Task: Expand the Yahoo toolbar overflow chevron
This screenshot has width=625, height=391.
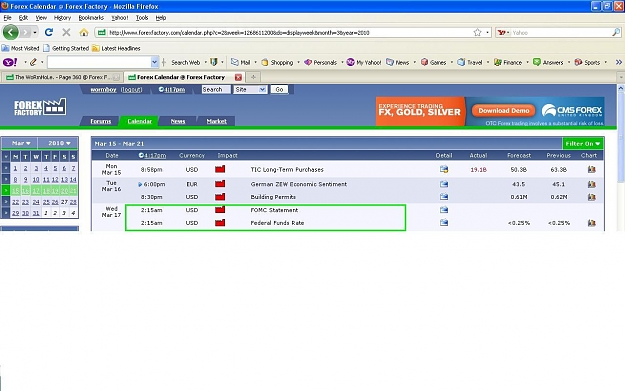Action: [x=619, y=62]
